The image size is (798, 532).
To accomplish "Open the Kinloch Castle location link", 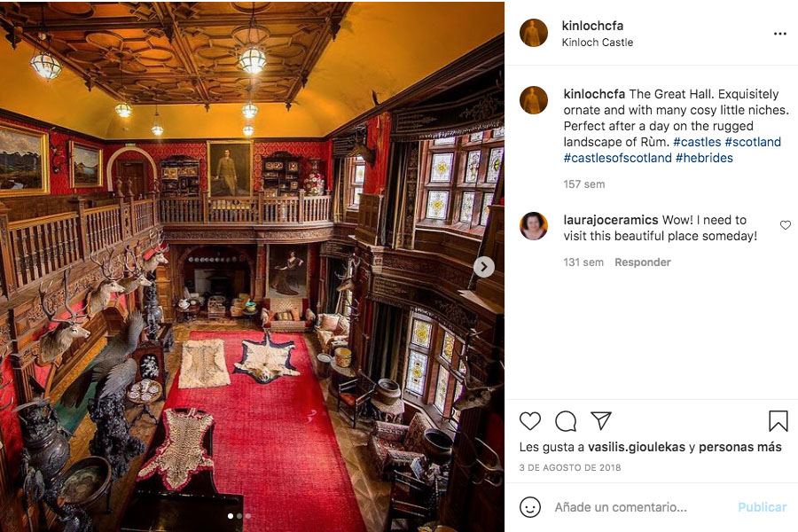I will (x=598, y=43).
